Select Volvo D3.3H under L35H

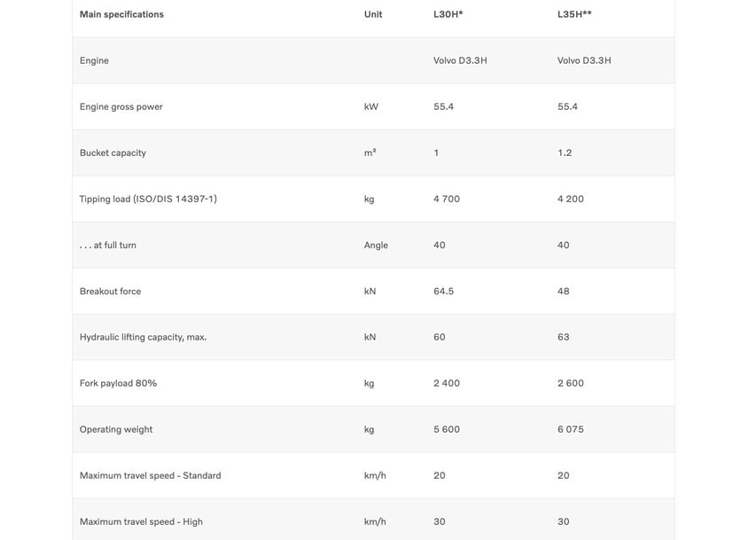(584, 61)
